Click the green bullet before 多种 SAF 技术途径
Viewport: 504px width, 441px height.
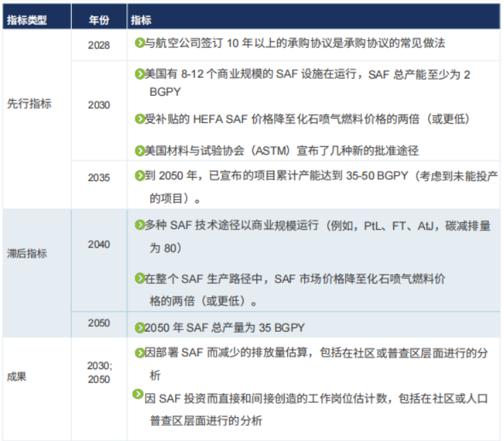point(140,225)
